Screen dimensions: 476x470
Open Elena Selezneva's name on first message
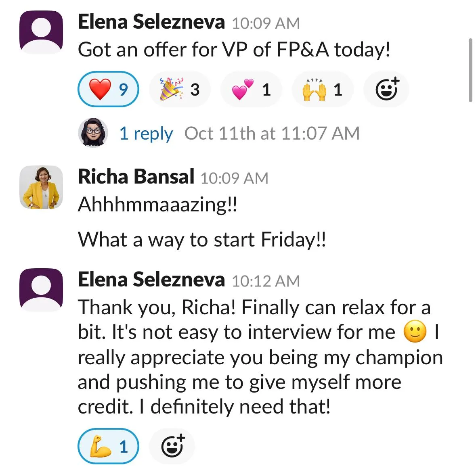[151, 22]
